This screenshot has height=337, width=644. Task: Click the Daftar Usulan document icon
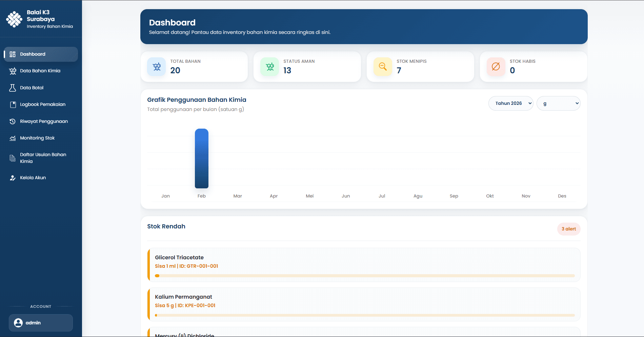(x=13, y=158)
